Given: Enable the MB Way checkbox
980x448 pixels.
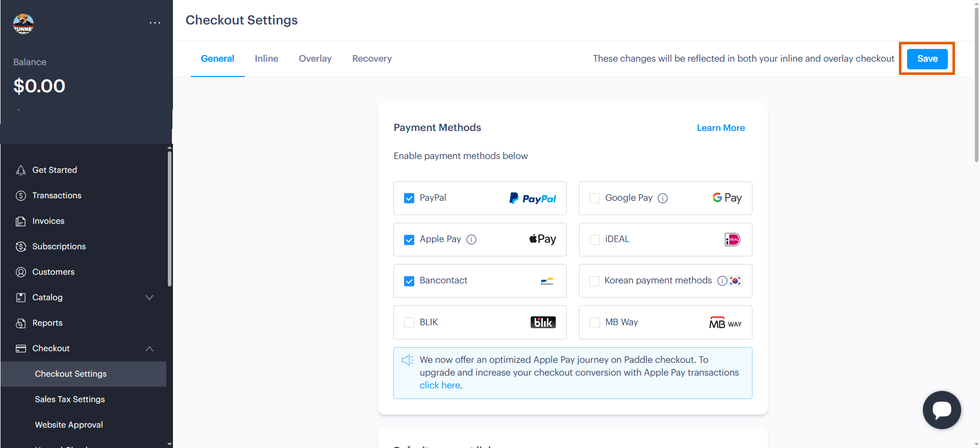Looking at the screenshot, I should pyautogui.click(x=595, y=322).
